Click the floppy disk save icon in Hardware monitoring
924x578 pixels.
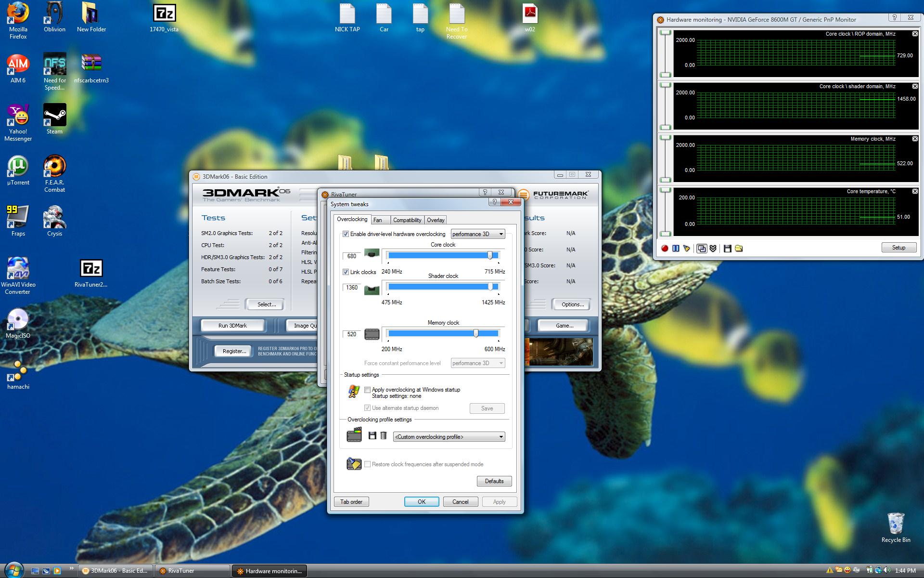[728, 249]
